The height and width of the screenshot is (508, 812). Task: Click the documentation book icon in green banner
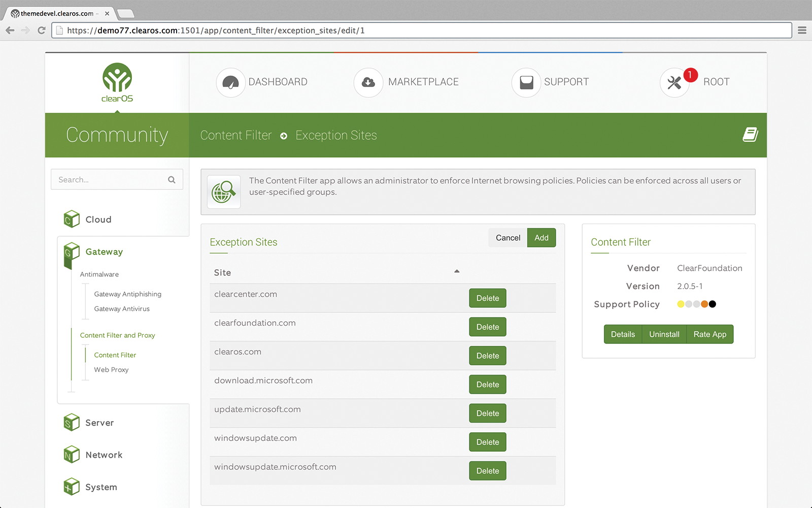750,135
